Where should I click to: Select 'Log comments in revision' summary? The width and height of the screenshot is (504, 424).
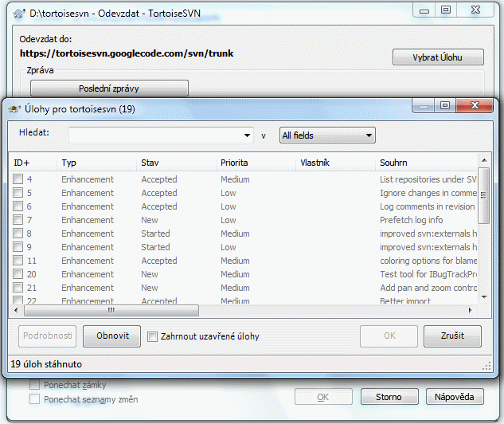coord(428,206)
